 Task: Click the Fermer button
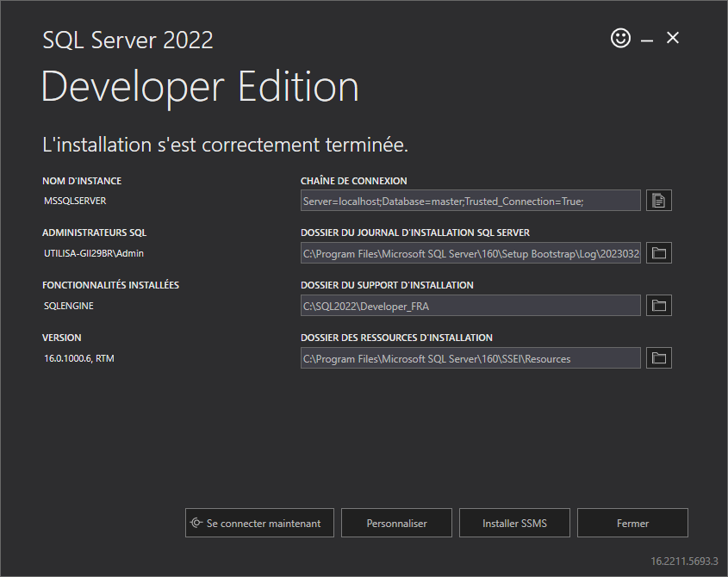point(632,523)
